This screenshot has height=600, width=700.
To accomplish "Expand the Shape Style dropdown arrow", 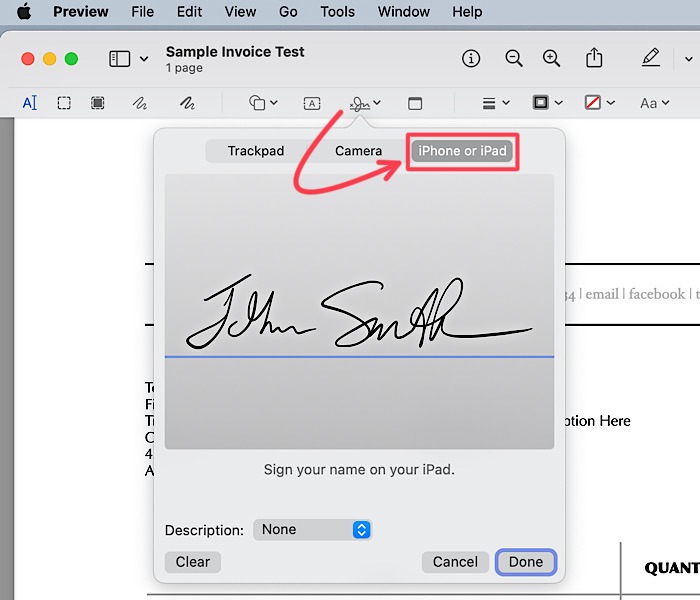I will [x=506, y=103].
